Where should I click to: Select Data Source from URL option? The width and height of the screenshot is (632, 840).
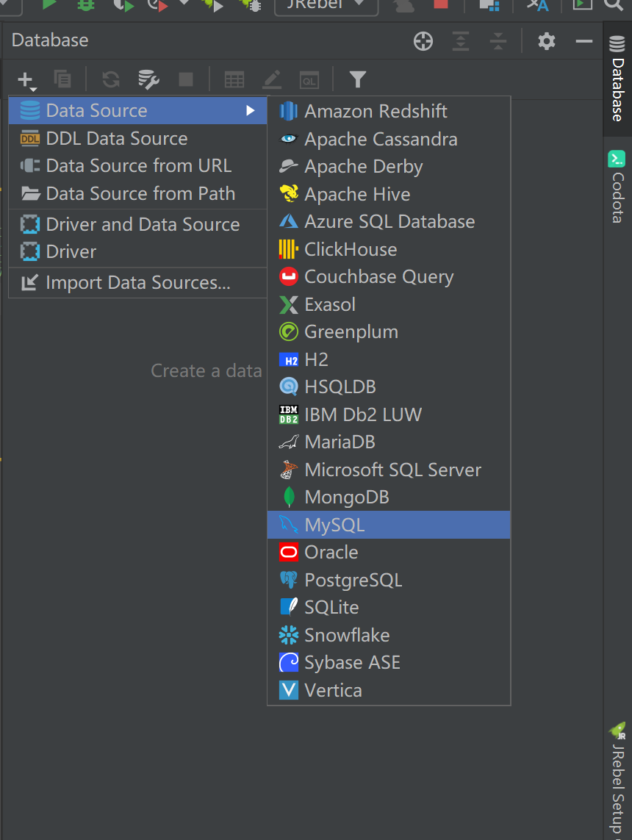tap(137, 165)
